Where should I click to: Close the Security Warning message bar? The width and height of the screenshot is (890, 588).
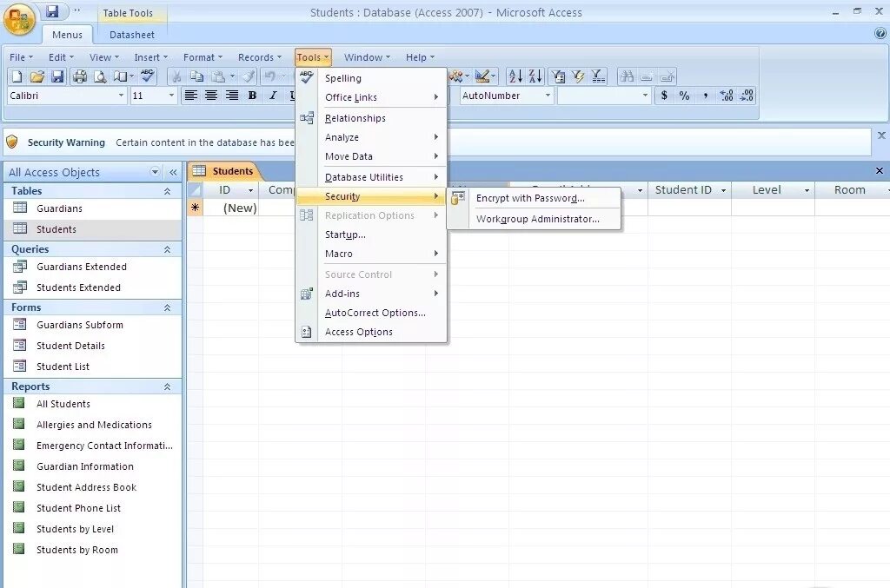[x=881, y=135]
